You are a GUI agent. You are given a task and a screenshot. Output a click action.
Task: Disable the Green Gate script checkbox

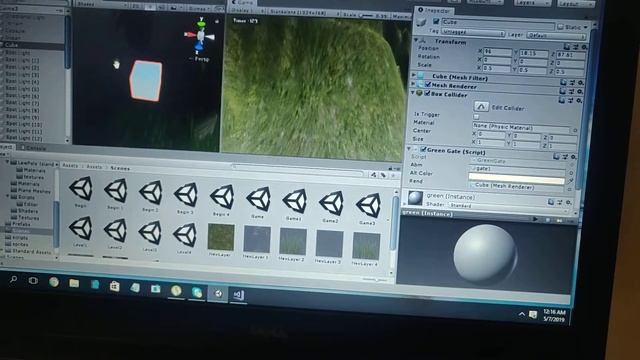(423, 150)
